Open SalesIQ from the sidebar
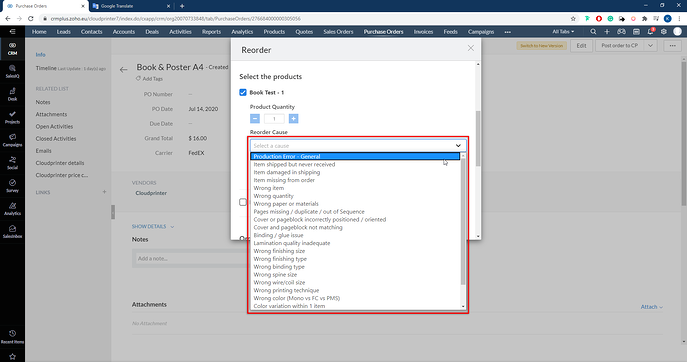This screenshot has width=687, height=362. tap(12, 71)
